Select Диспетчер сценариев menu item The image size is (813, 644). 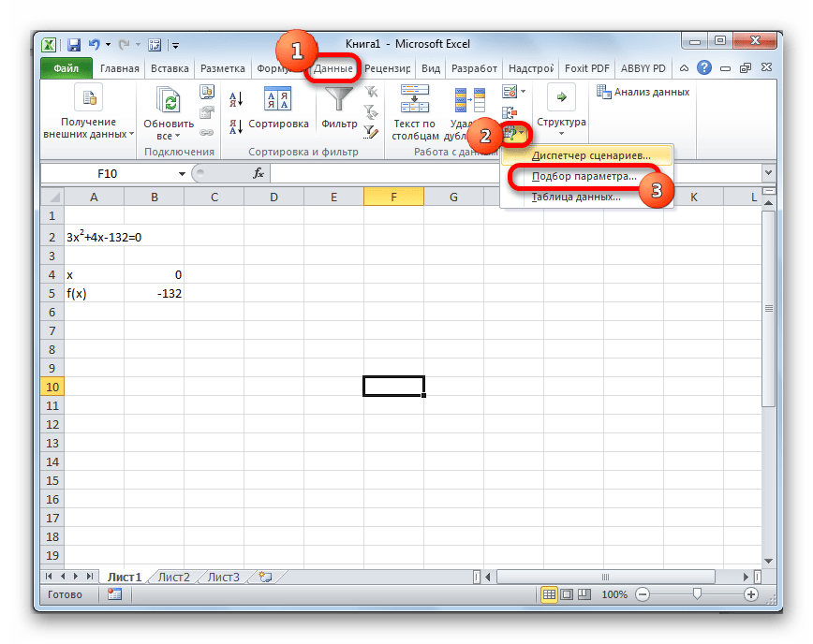[586, 155]
